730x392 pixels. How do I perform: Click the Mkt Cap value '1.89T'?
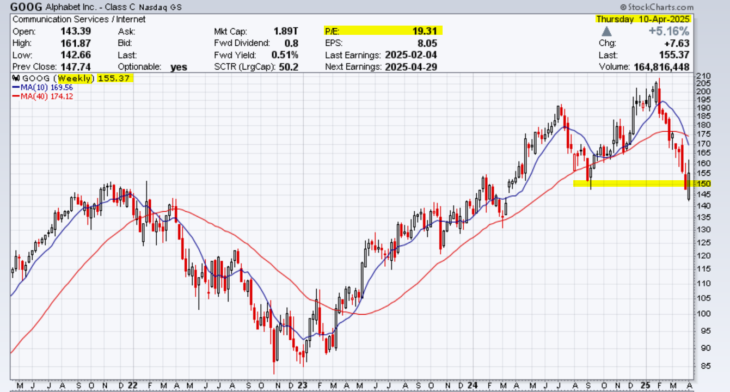(x=285, y=31)
